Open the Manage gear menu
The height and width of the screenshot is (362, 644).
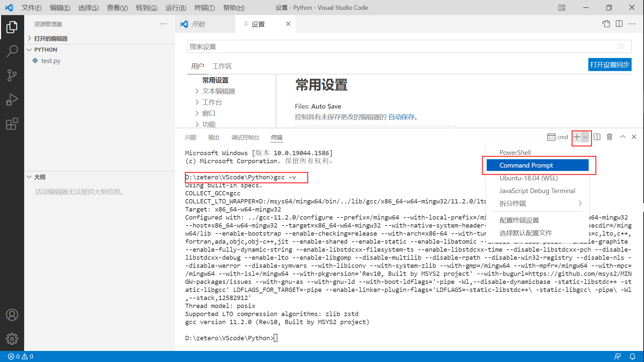pos(12,339)
